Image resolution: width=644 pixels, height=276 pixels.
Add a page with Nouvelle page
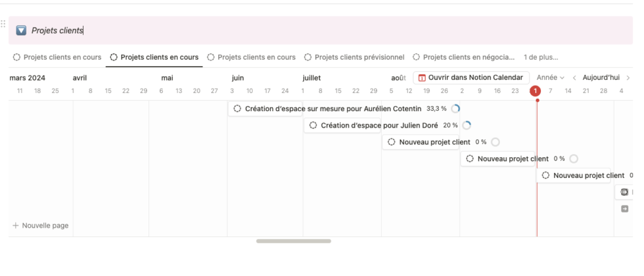41,226
